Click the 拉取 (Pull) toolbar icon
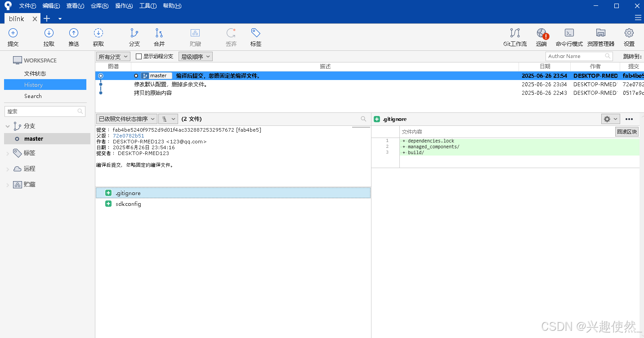The image size is (644, 338). point(49,33)
